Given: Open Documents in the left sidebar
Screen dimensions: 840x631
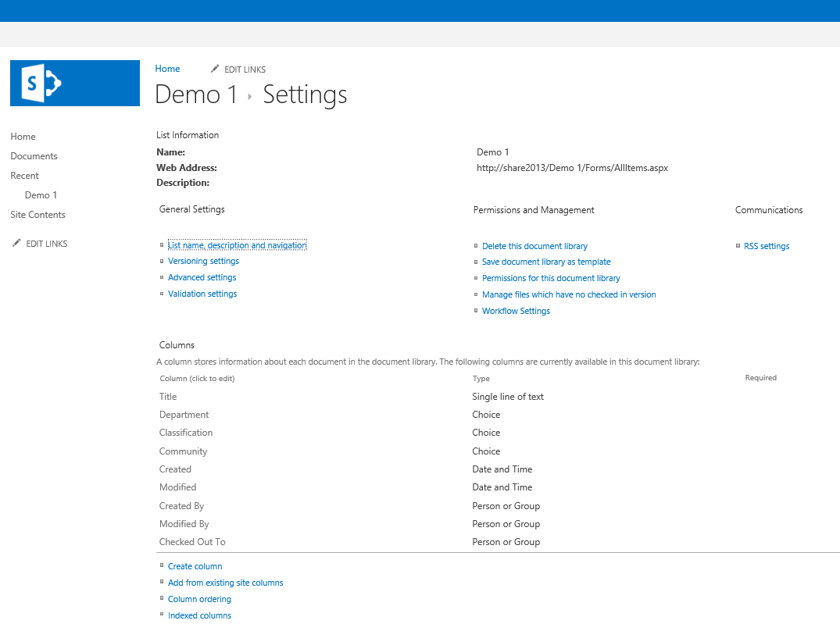Looking at the screenshot, I should (32, 155).
